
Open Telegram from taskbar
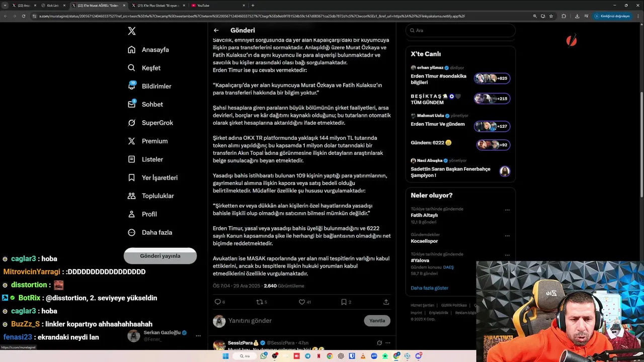click(308, 356)
